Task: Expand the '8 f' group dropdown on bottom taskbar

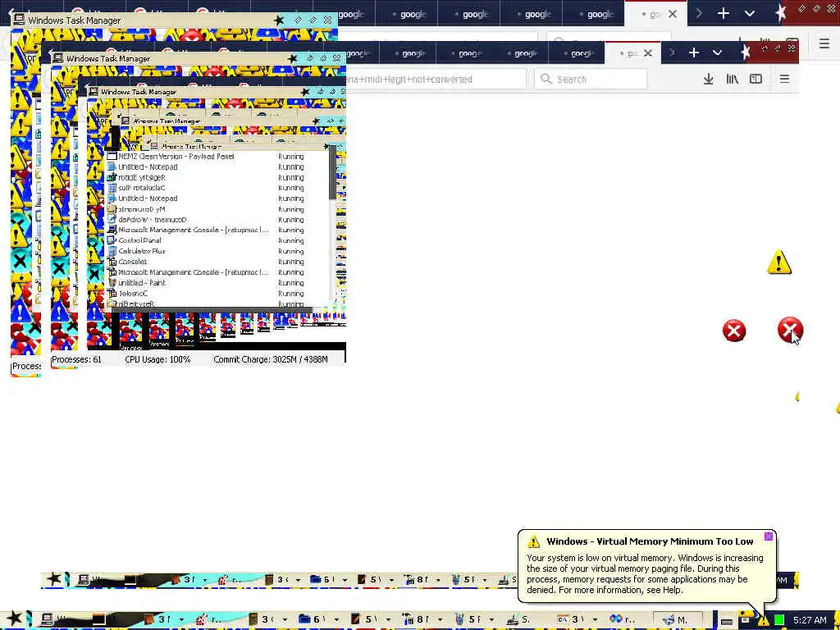Action: (x=439, y=620)
